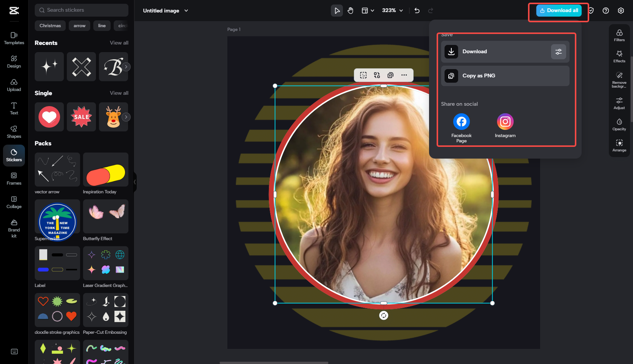633x364 pixels.
Task: Open download settings sliders icon
Action: coord(558,52)
